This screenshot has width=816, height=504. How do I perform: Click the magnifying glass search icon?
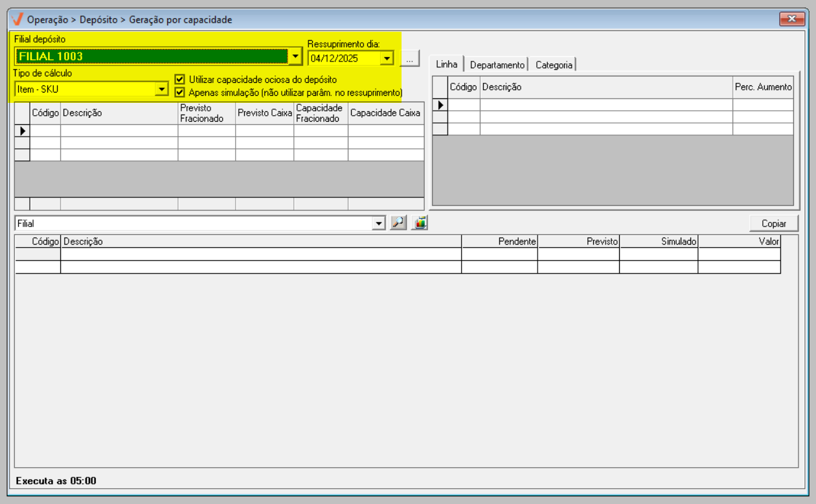point(398,223)
